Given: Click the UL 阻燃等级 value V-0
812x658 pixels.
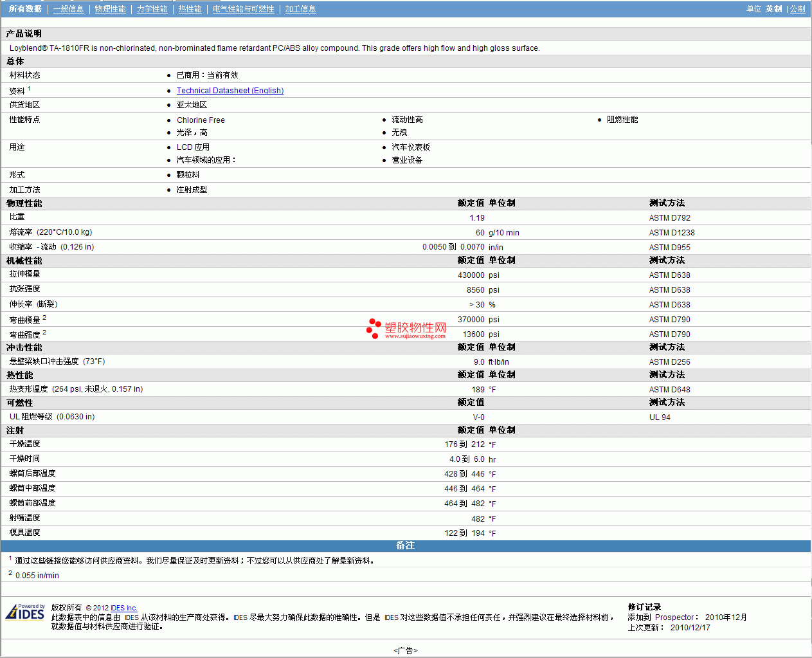Looking at the screenshot, I should pos(479,417).
